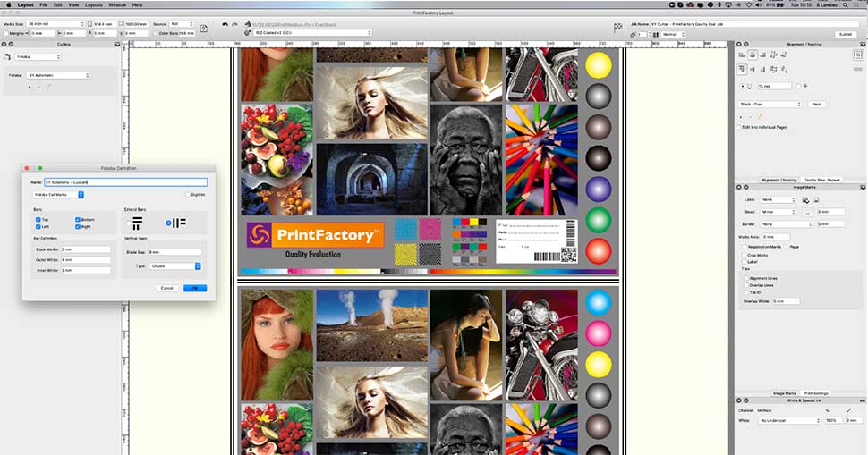868x455 pixels.
Task: Open the Layouts menu
Action: pos(93,4)
